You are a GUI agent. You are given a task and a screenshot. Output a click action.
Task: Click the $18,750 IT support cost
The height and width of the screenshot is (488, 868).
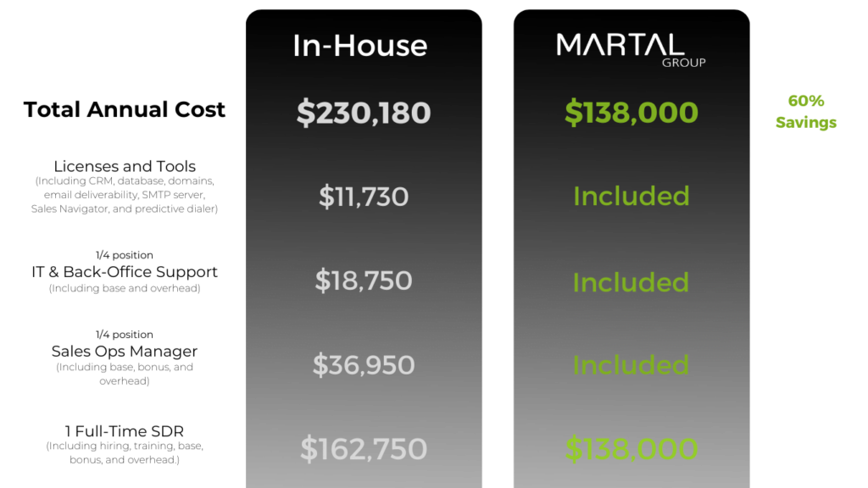364,281
